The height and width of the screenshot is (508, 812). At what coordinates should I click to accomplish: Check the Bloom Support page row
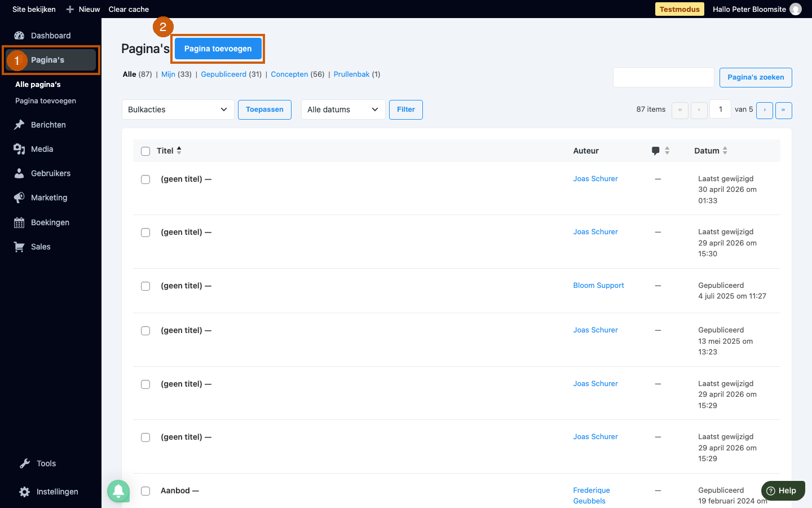tap(145, 286)
